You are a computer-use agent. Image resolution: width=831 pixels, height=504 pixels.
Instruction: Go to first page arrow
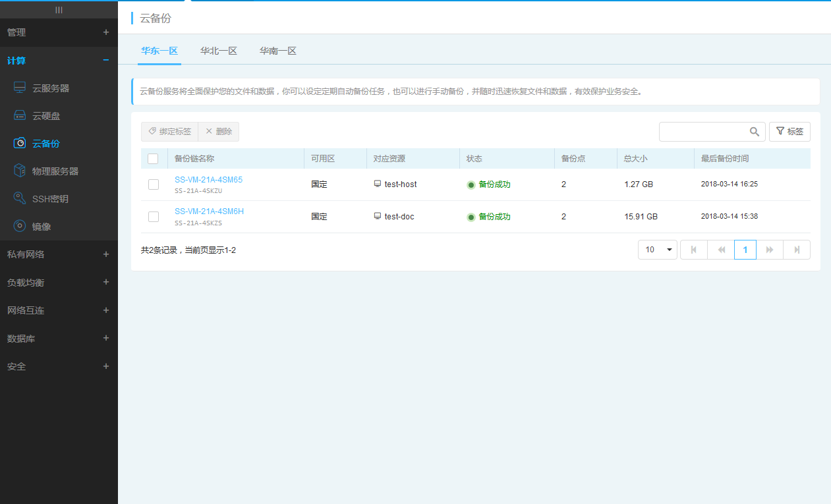pos(693,250)
